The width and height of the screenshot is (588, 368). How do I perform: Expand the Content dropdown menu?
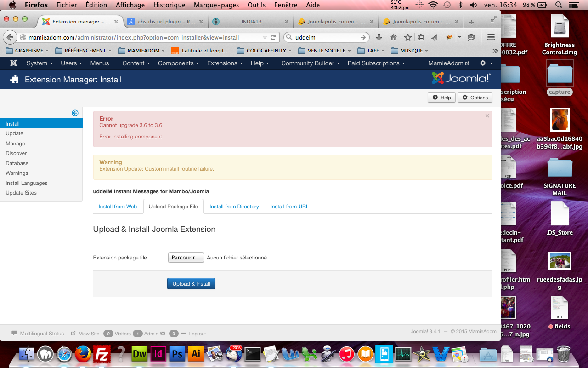click(x=136, y=63)
